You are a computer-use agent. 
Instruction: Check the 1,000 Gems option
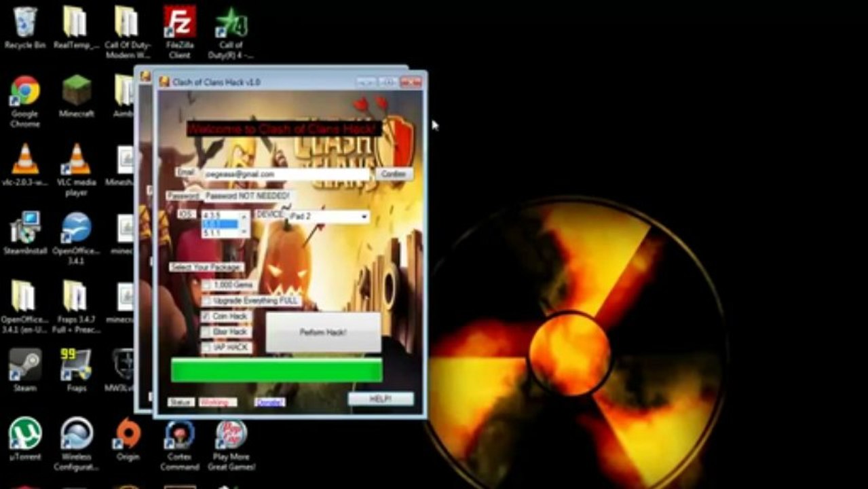click(x=206, y=285)
